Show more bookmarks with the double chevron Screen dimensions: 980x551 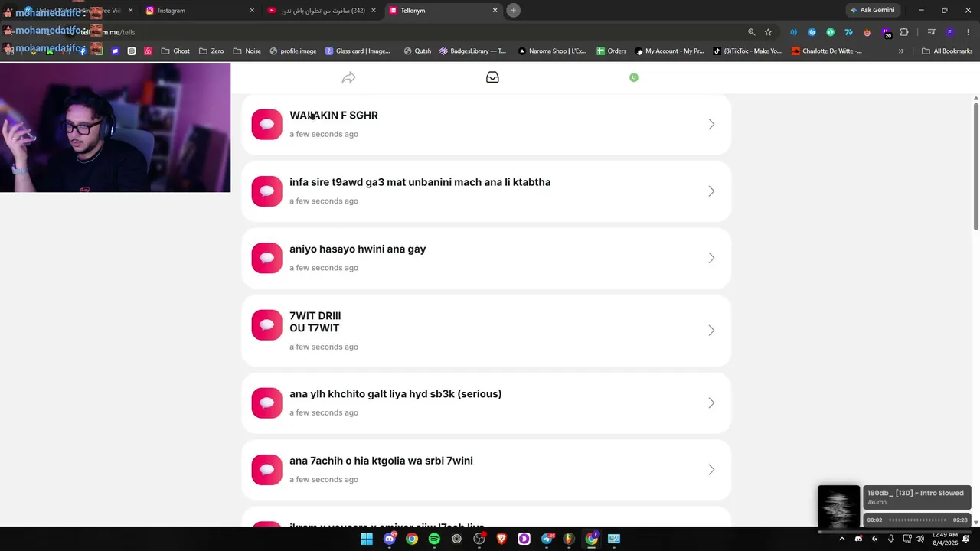coord(901,51)
